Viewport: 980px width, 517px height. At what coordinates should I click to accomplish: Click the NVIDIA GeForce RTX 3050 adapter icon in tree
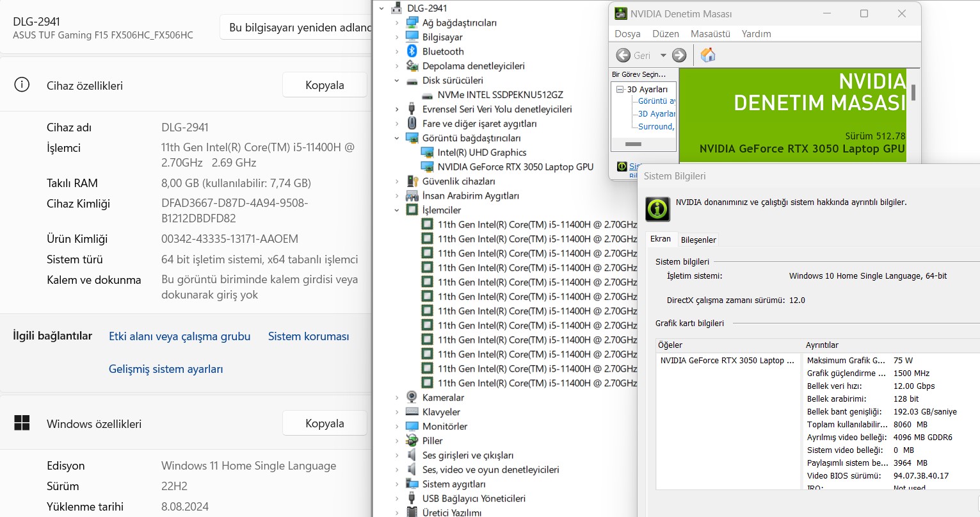427,167
